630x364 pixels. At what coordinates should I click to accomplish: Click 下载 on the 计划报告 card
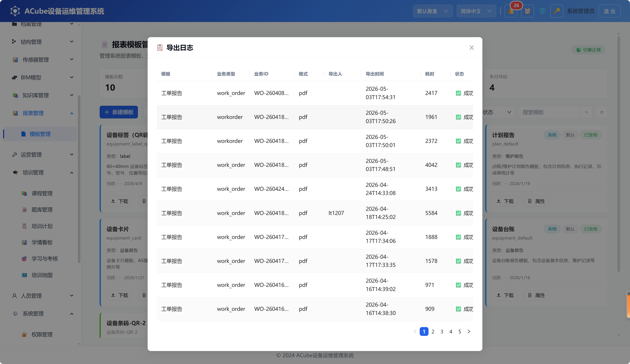505,201
